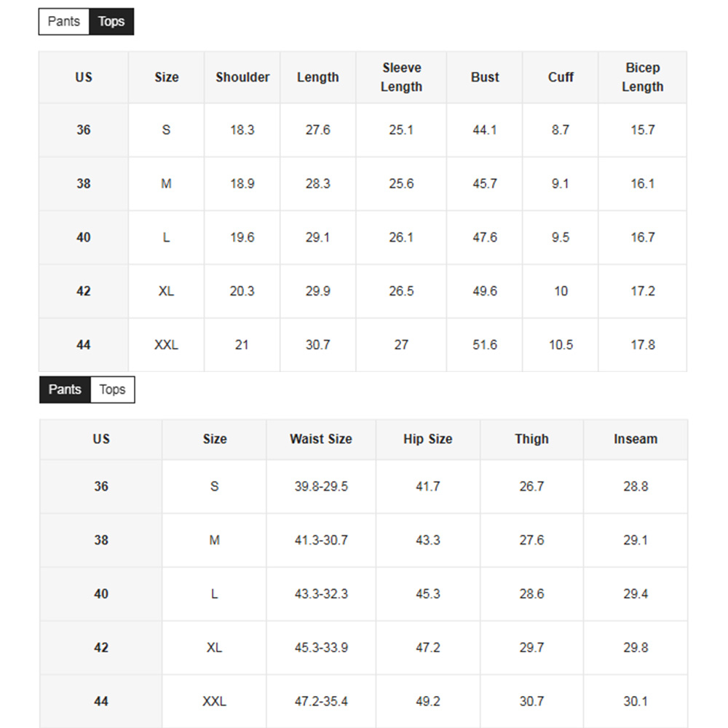The height and width of the screenshot is (728, 728).
Task: Click the 17.2 bicep length cell
Action: click(643, 291)
